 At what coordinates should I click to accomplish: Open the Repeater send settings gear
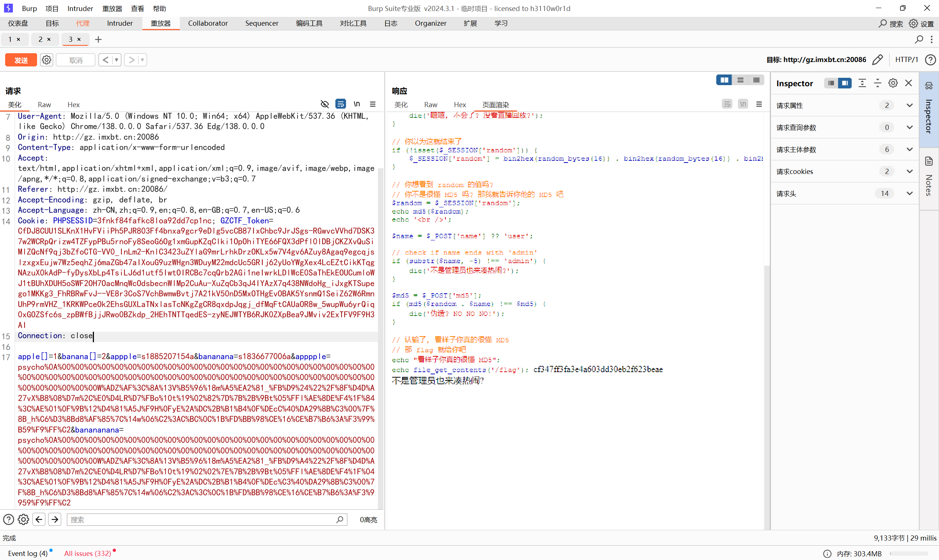[46, 60]
